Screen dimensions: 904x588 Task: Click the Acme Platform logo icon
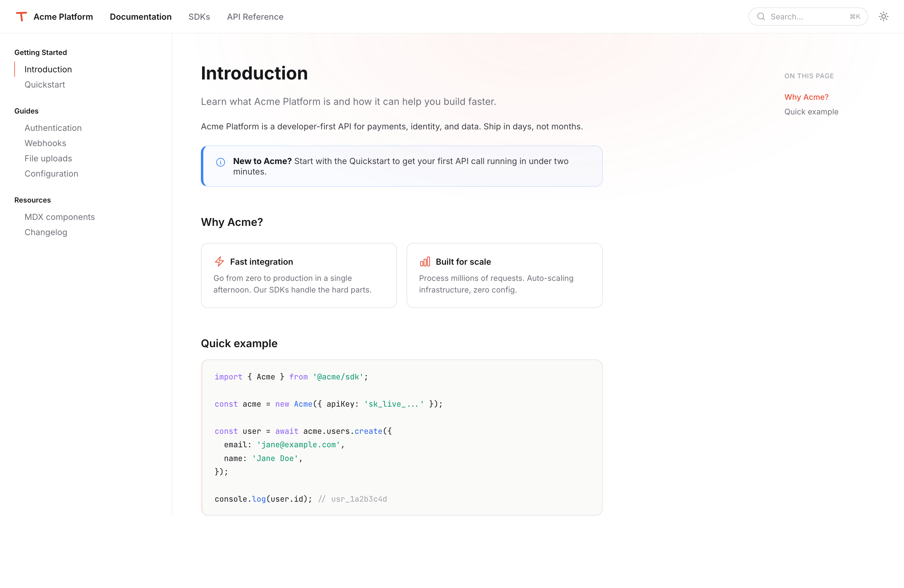click(22, 17)
